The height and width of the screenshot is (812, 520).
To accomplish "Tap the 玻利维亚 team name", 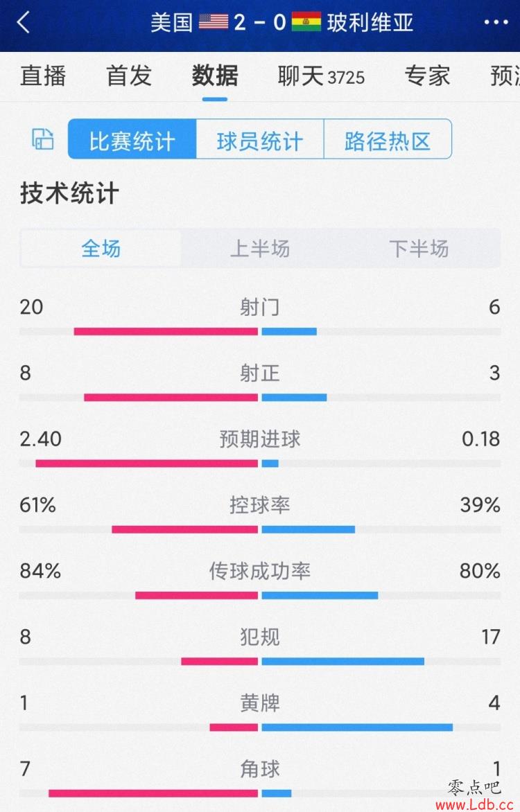I will coord(370,22).
